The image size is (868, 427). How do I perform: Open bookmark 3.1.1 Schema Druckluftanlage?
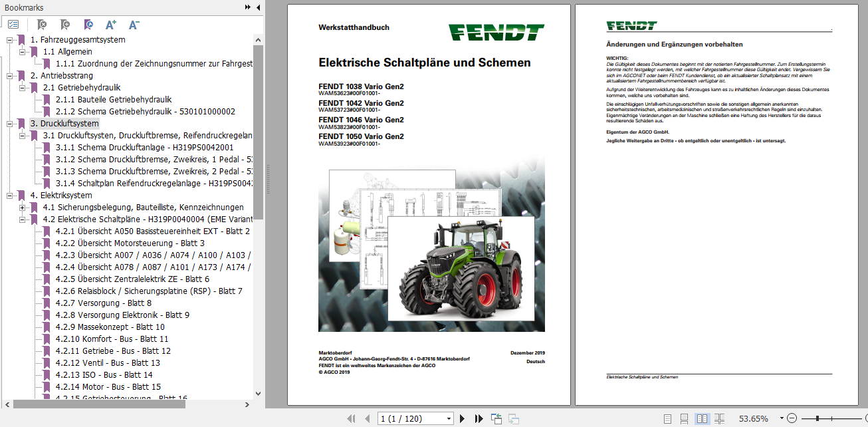point(144,148)
